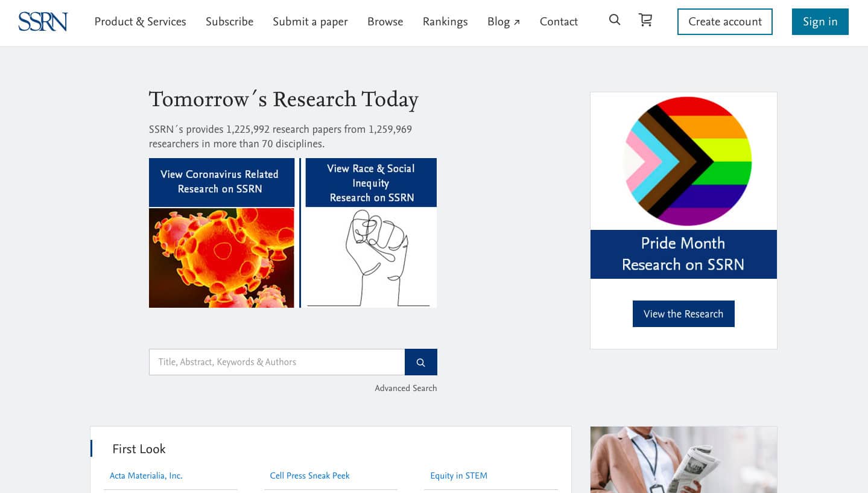This screenshot has width=868, height=493.
Task: Open the Browse menu
Action: point(385,22)
